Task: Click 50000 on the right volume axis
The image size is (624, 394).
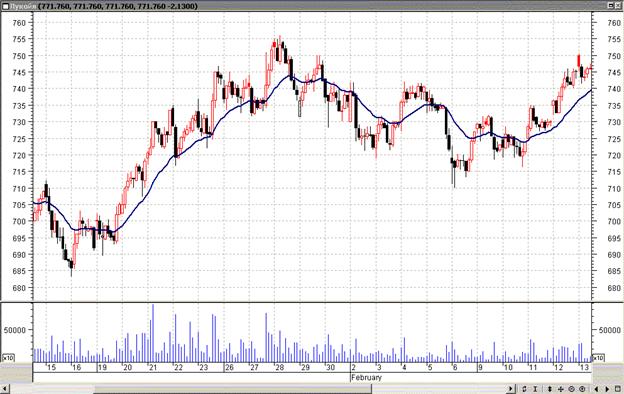Action: click(x=610, y=330)
